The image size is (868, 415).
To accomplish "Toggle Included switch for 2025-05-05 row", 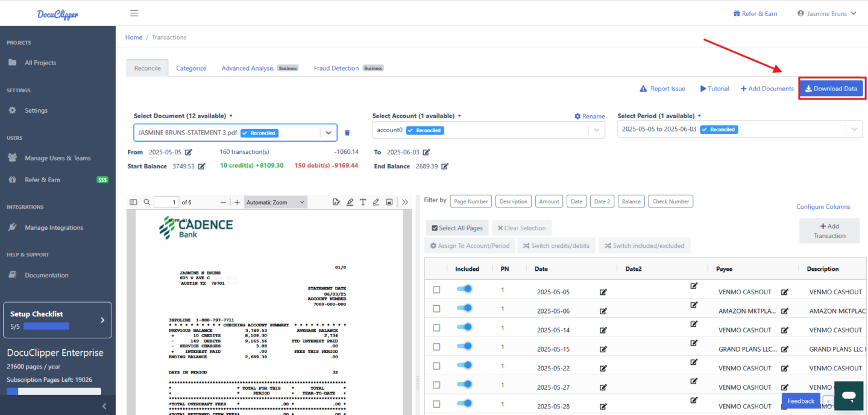I will (x=464, y=289).
